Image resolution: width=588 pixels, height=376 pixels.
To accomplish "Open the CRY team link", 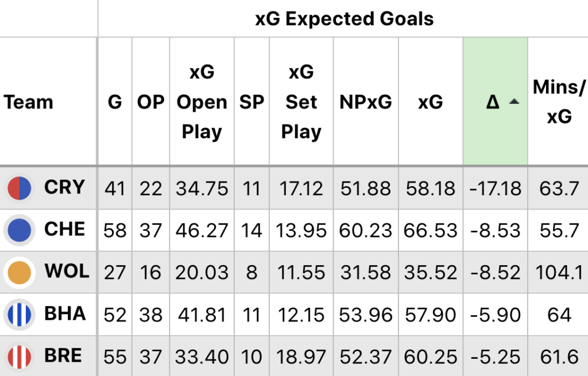I will (64, 187).
